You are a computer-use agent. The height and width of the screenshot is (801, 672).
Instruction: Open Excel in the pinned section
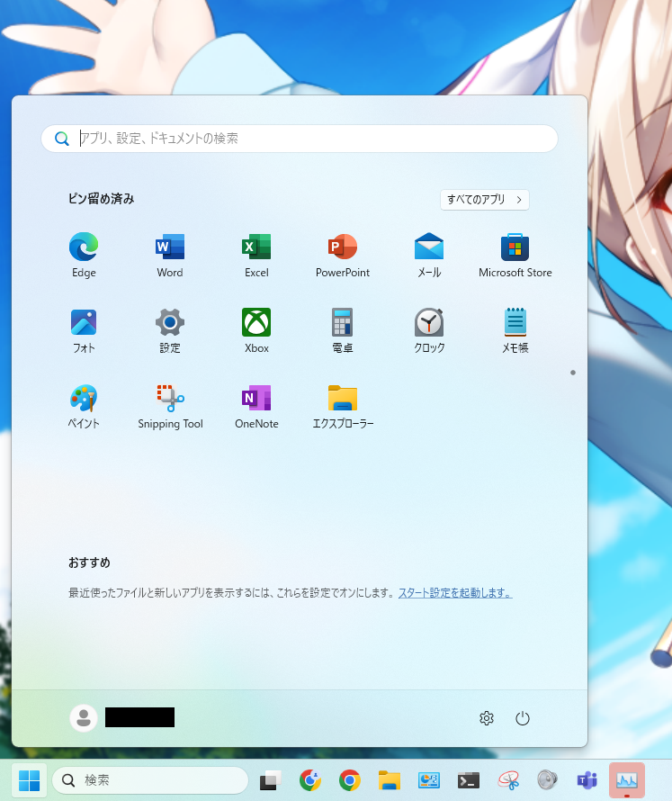point(256,255)
